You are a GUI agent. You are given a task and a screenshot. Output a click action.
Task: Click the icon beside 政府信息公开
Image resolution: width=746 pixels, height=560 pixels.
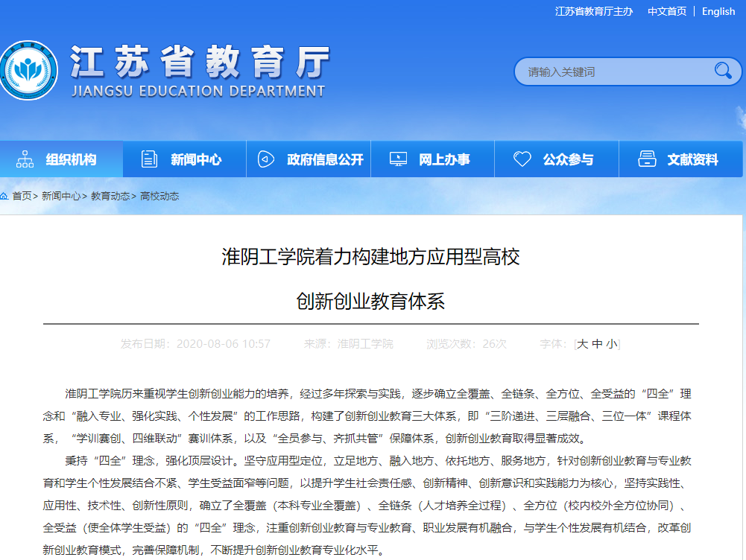pos(266,159)
